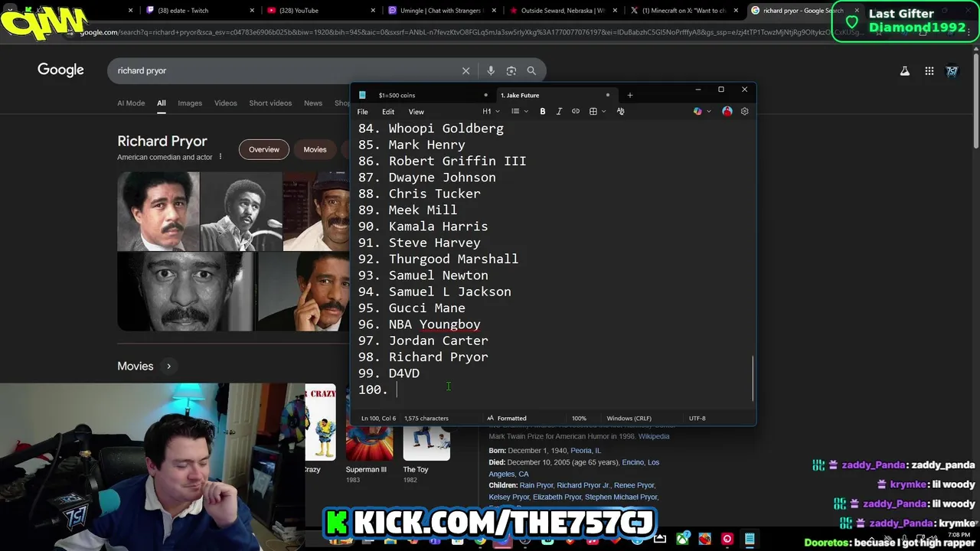Screen dimensions: 980x551
Task: Insert a link from Notepad toolbar
Action: click(x=576, y=111)
